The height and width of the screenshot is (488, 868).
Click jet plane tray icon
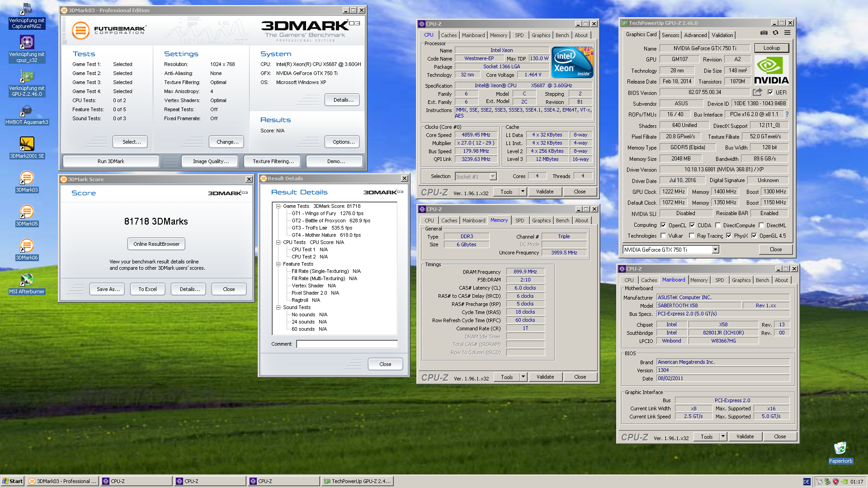[820, 481]
